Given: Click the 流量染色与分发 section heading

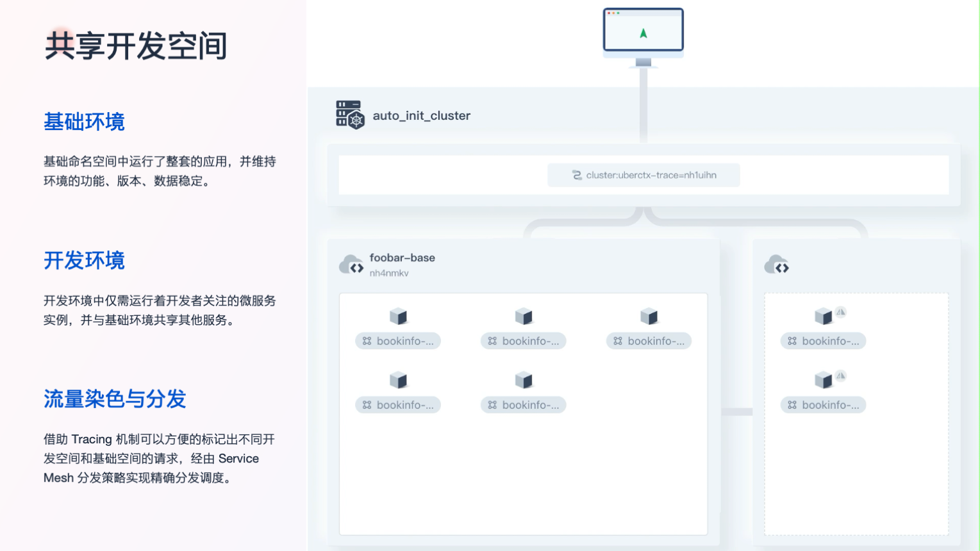Looking at the screenshot, I should coord(115,399).
